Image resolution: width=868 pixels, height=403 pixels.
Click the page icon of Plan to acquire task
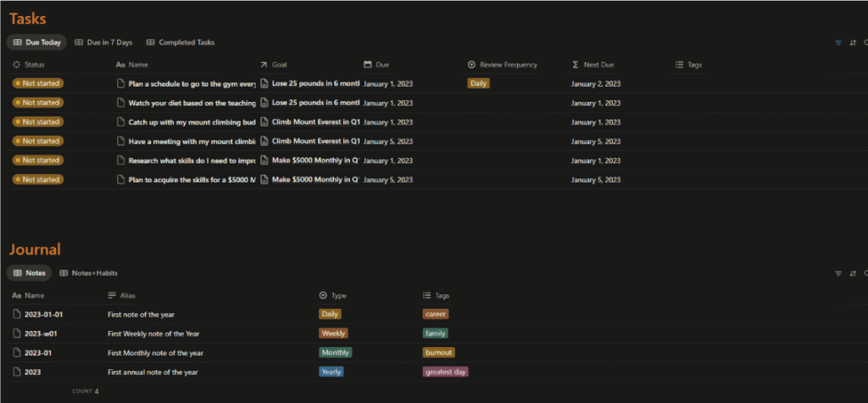[120, 180]
